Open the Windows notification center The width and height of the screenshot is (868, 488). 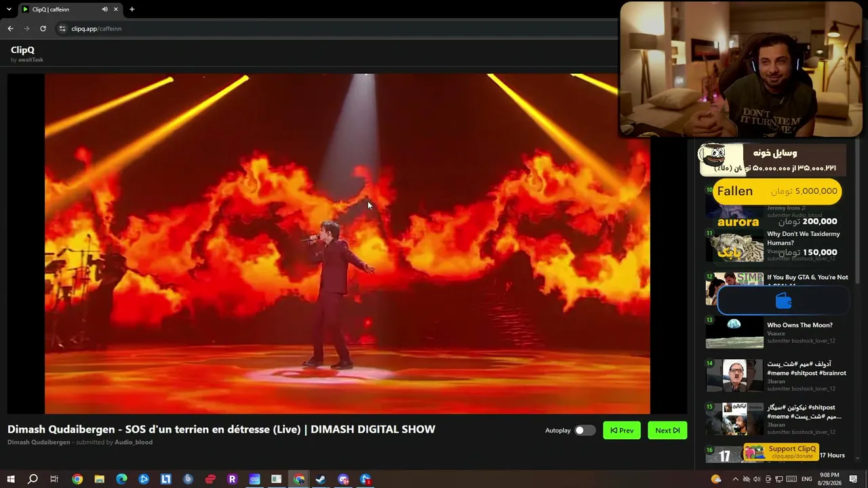(x=854, y=479)
